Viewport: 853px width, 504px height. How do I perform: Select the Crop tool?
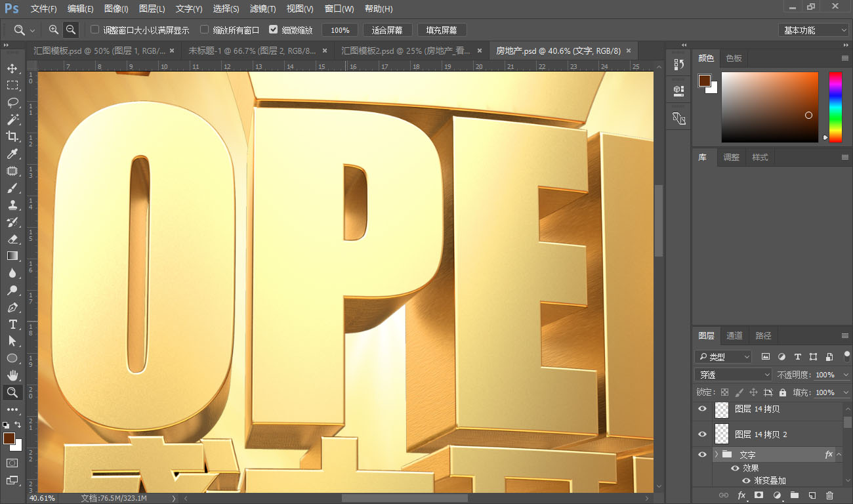(x=12, y=136)
